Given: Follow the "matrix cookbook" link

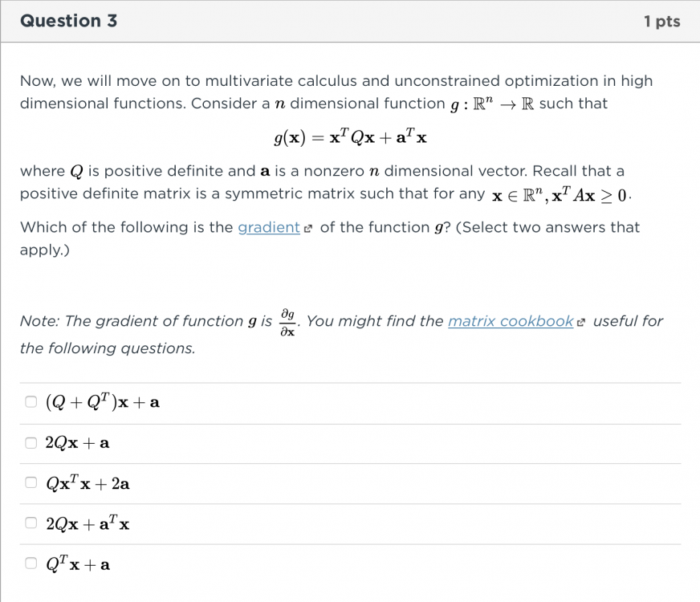Looking at the screenshot, I should tap(510, 321).
